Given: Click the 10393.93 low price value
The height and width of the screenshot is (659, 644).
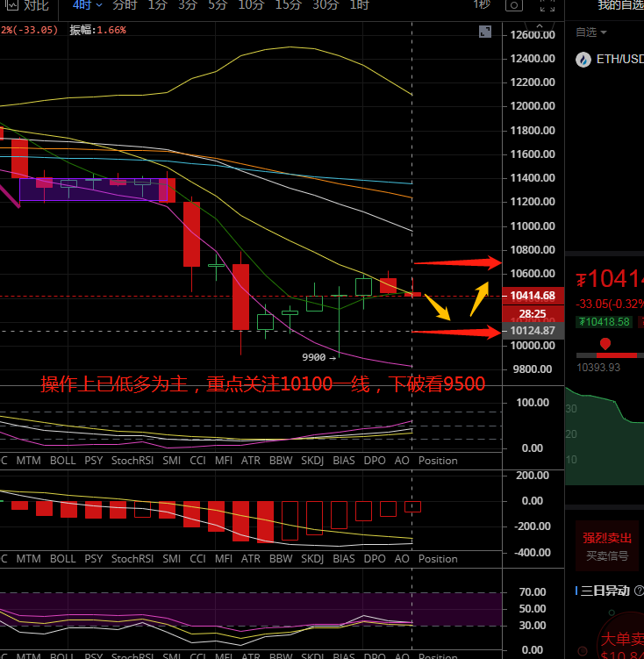Looking at the screenshot, I should pos(598,368).
